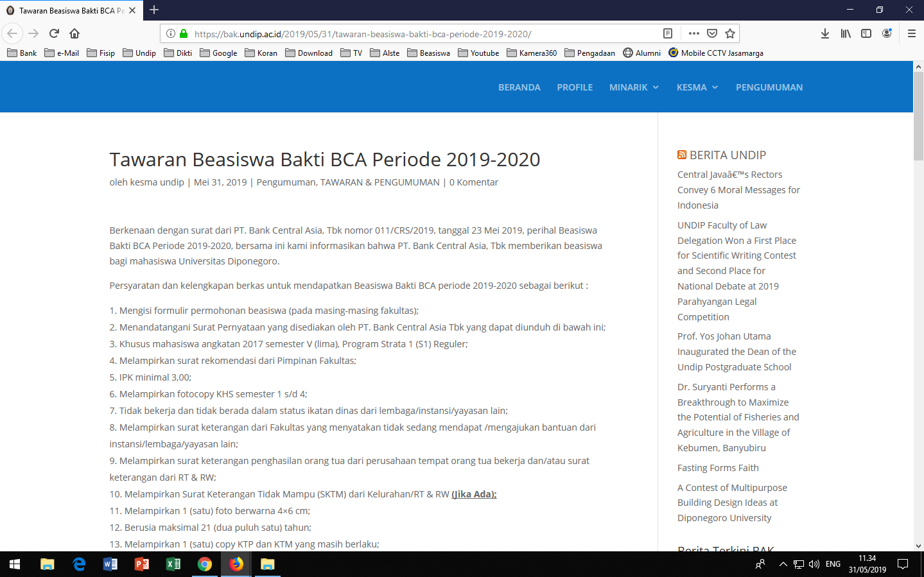
Task: Open the Library icon in toolbar
Action: [x=846, y=33]
